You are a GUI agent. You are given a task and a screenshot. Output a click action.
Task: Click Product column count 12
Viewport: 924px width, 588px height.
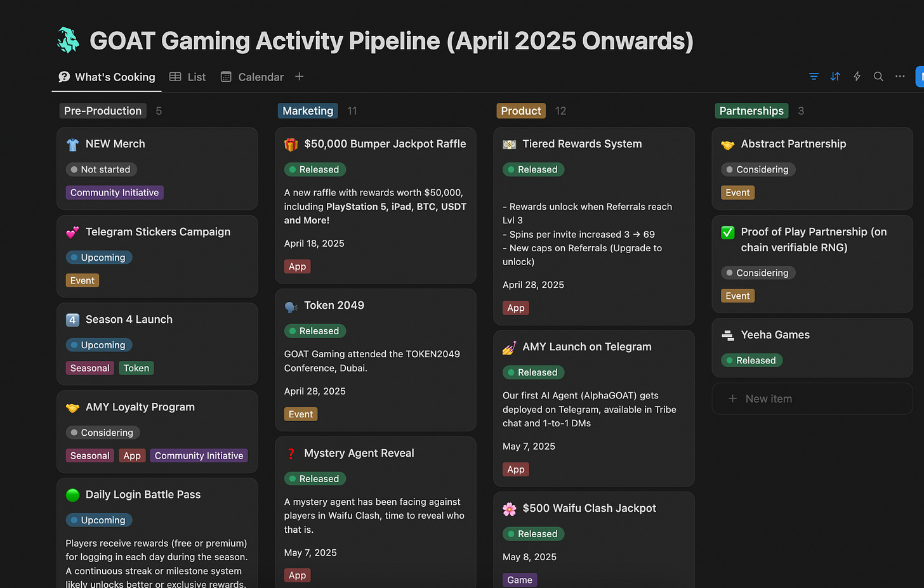pos(560,111)
